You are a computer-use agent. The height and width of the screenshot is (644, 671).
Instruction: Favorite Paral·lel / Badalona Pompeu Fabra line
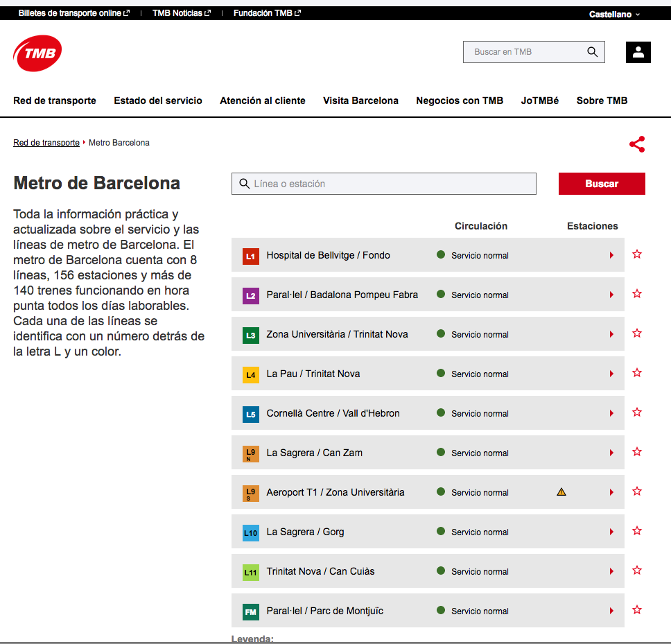637,293
